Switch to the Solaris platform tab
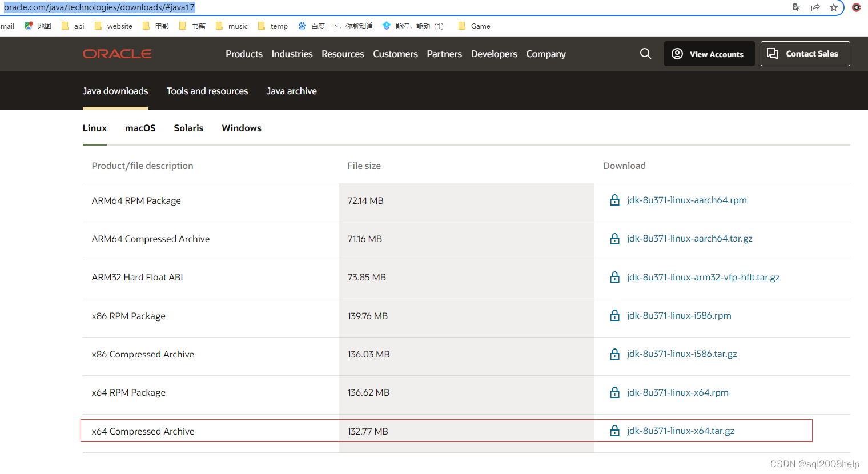 tap(188, 128)
